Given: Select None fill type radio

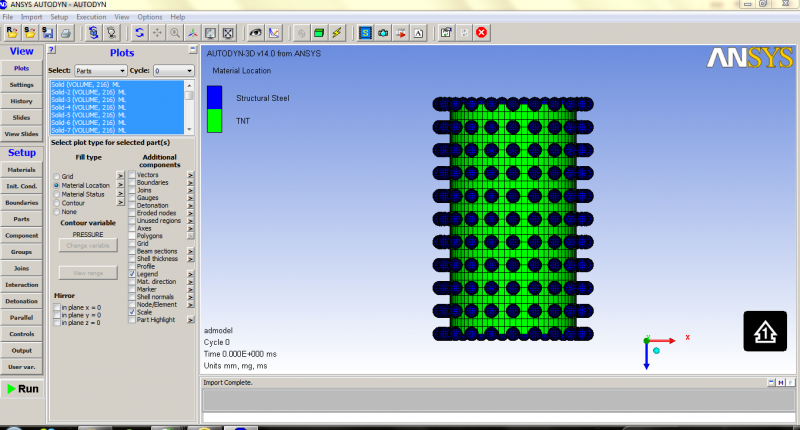Looking at the screenshot, I should pyautogui.click(x=57, y=212).
